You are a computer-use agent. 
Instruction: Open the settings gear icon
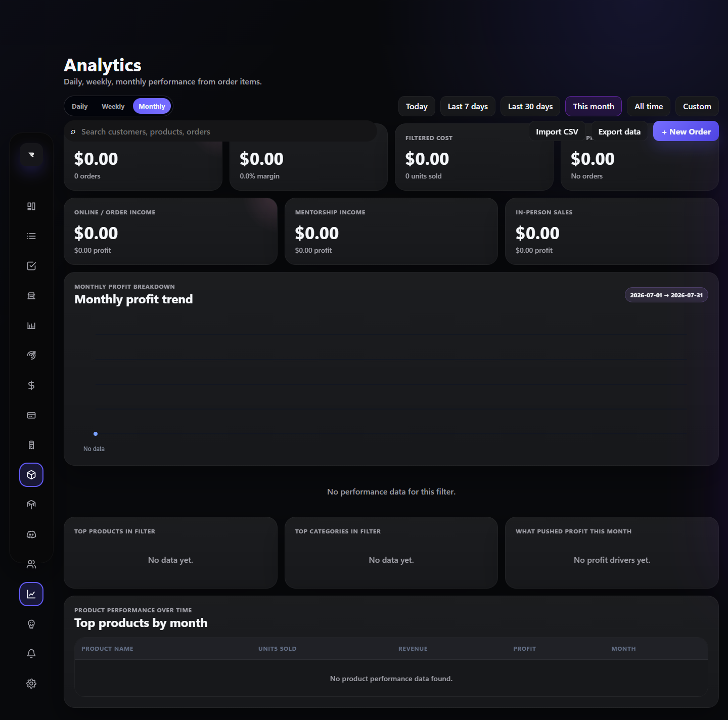click(x=31, y=684)
